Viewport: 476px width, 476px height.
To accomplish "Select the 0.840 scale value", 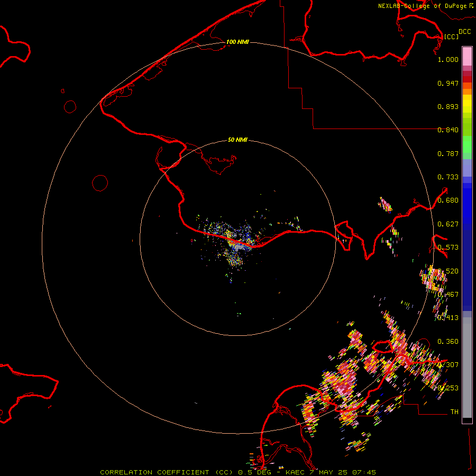I will tap(448, 130).
